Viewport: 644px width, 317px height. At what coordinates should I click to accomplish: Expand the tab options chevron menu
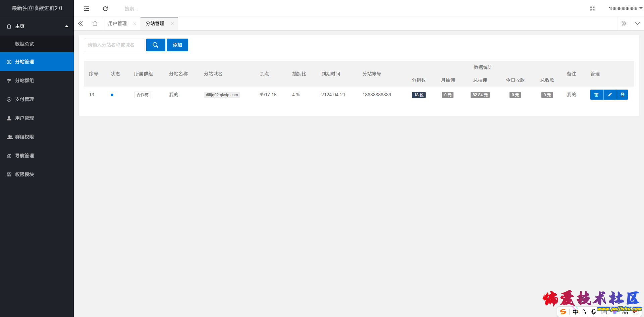[637, 23]
